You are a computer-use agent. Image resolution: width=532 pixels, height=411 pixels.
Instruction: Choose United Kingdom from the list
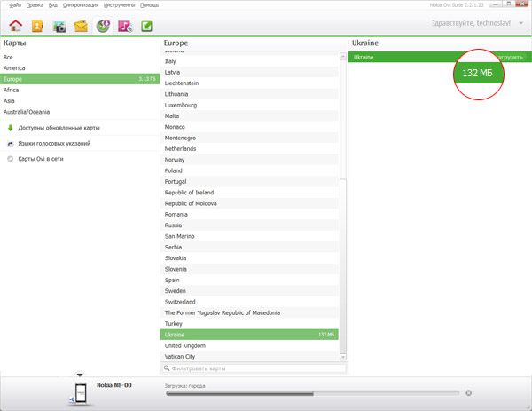(249, 345)
